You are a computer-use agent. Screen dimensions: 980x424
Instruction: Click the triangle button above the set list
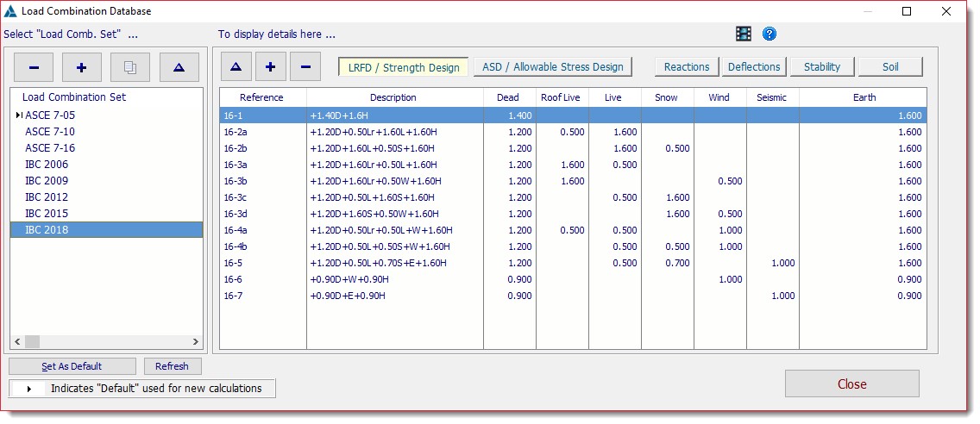[179, 67]
